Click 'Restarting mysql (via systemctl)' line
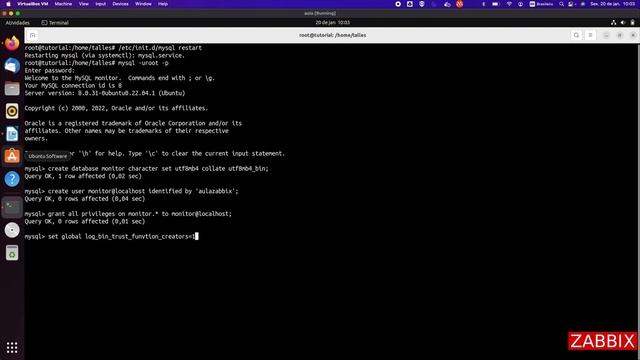The width and height of the screenshot is (640, 360). (x=104, y=56)
